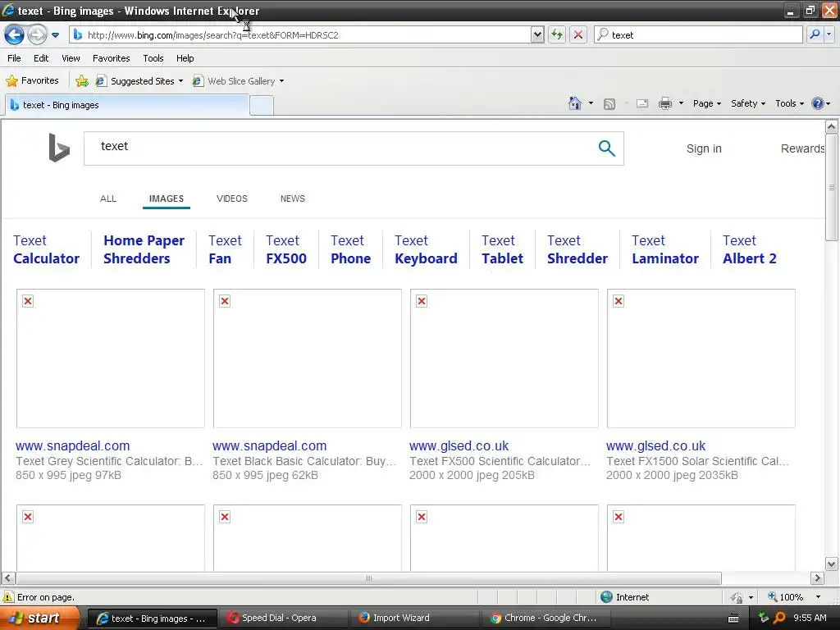This screenshot has width=840, height=630.
Task: Click the IE search box containing texet
Action: point(698,35)
